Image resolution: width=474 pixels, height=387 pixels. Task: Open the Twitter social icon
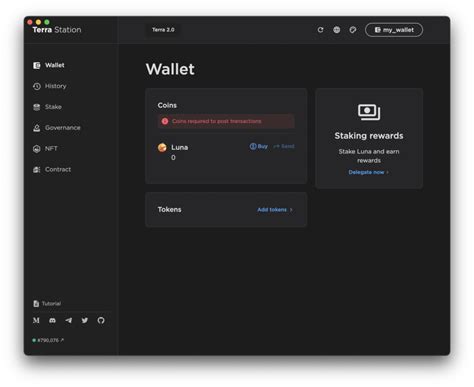85,320
